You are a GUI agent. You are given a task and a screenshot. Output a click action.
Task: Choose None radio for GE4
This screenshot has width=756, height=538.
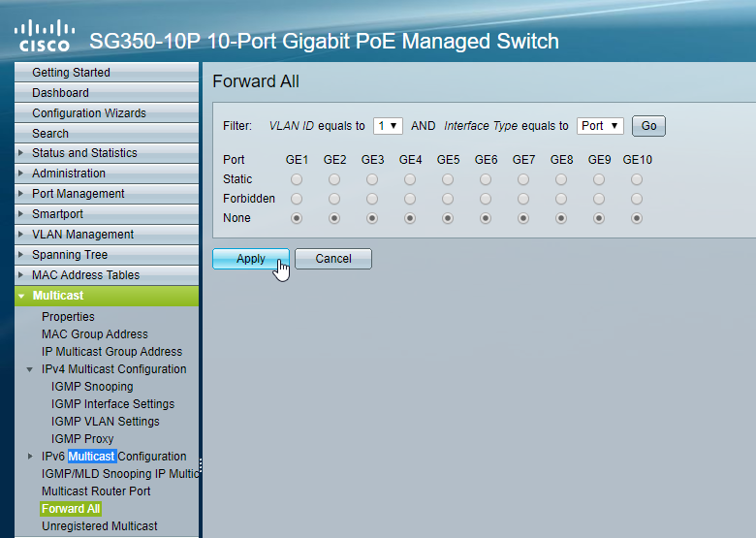point(410,218)
